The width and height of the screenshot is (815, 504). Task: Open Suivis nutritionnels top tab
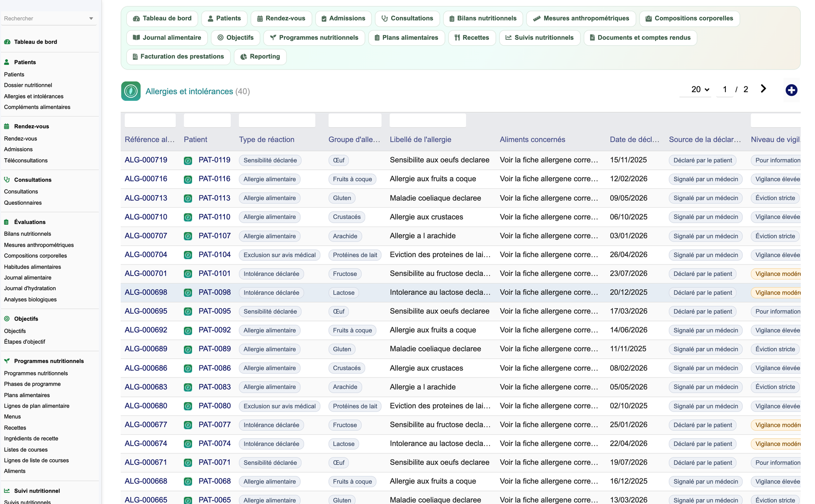pyautogui.click(x=539, y=38)
